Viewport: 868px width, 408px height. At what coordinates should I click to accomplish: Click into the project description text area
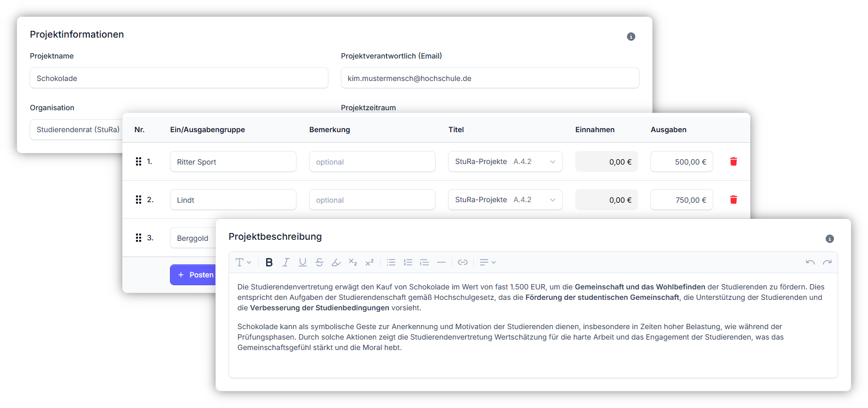pos(533,325)
